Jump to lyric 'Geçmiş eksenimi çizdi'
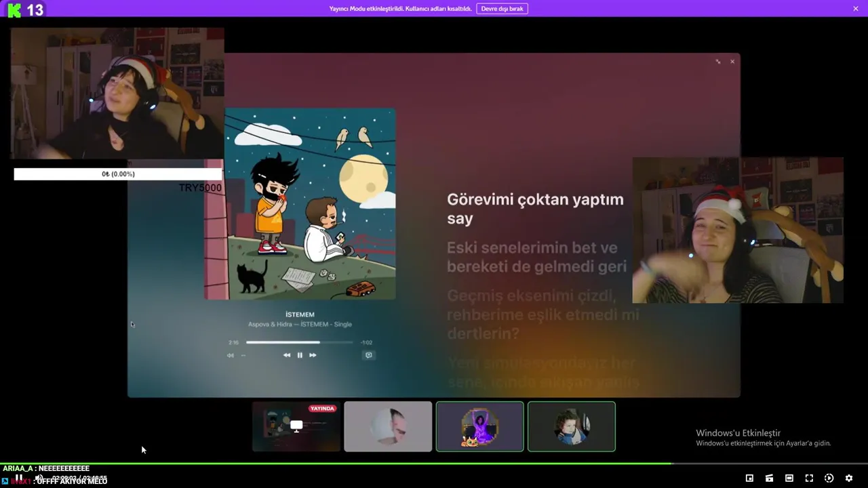 click(542, 314)
